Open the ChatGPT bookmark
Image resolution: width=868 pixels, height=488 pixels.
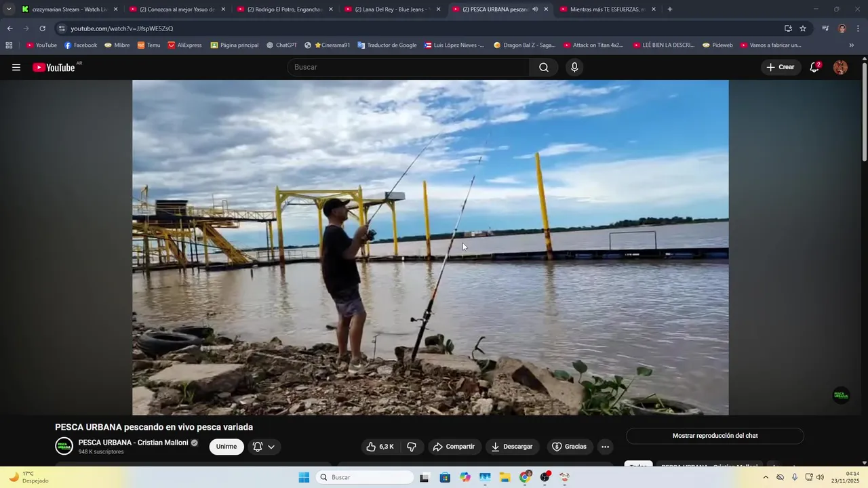281,45
